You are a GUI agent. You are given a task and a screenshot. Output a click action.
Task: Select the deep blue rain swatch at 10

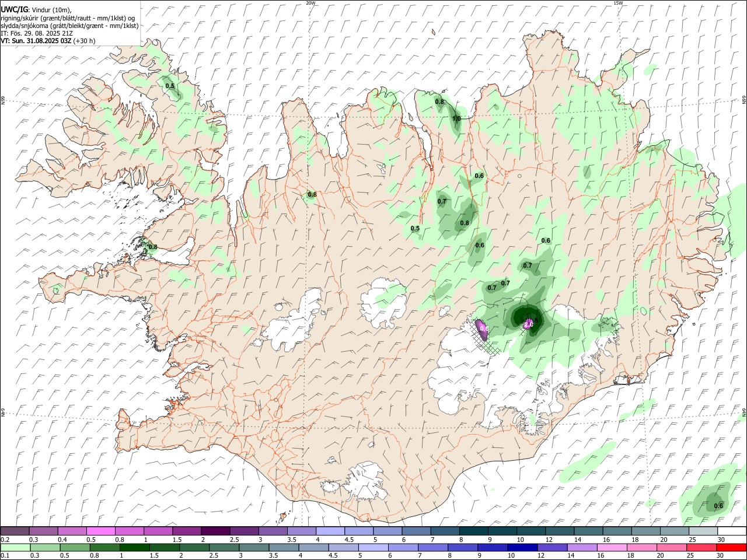tap(523, 548)
